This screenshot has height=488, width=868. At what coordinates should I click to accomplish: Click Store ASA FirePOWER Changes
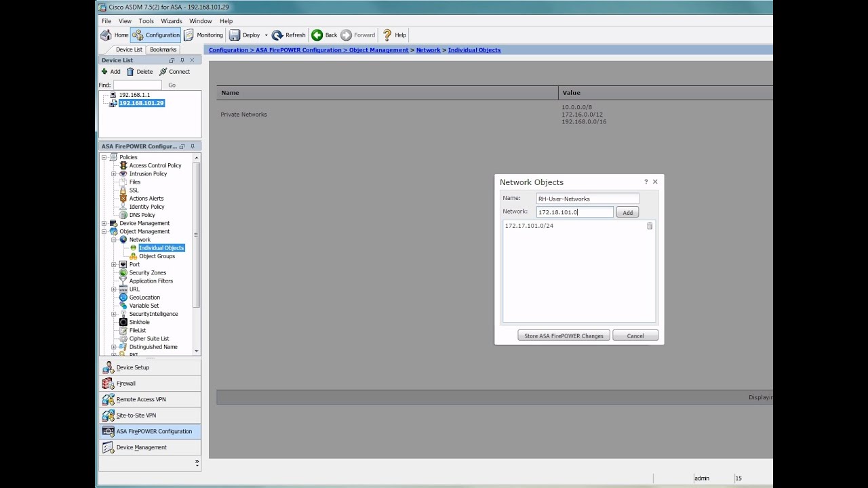point(564,335)
